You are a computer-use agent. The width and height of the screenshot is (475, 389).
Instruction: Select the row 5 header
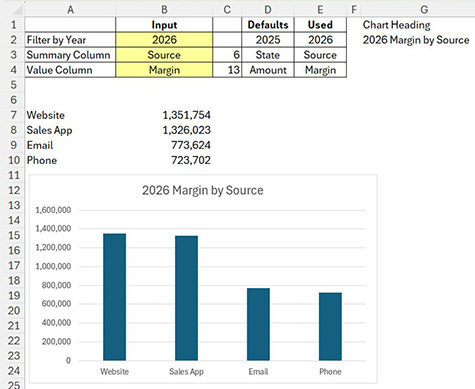tap(13, 85)
